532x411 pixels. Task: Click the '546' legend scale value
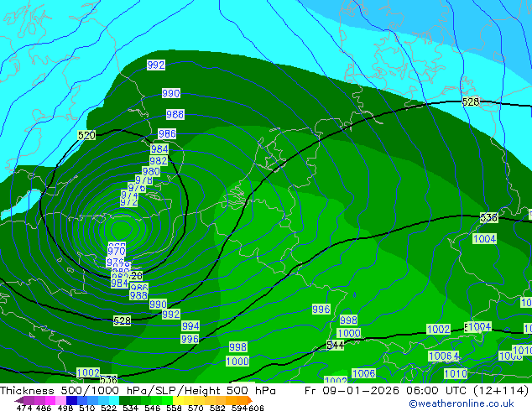(x=152, y=408)
